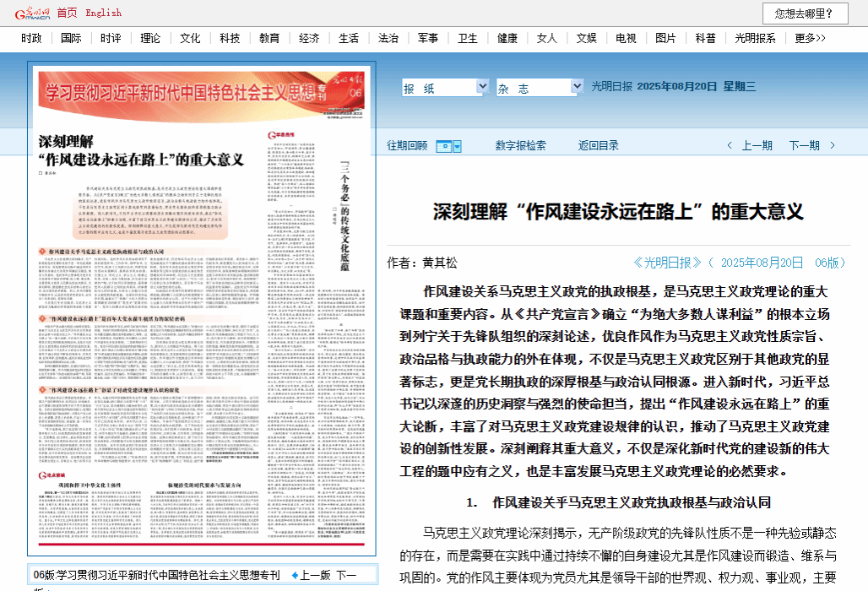Image resolution: width=868 pixels, height=591 pixels.
Task: Open 数字报检索 search link
Action: click(520, 145)
